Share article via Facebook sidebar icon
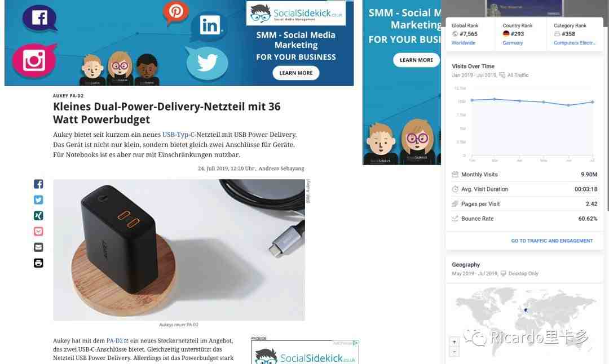The width and height of the screenshot is (609, 364). coord(38,184)
